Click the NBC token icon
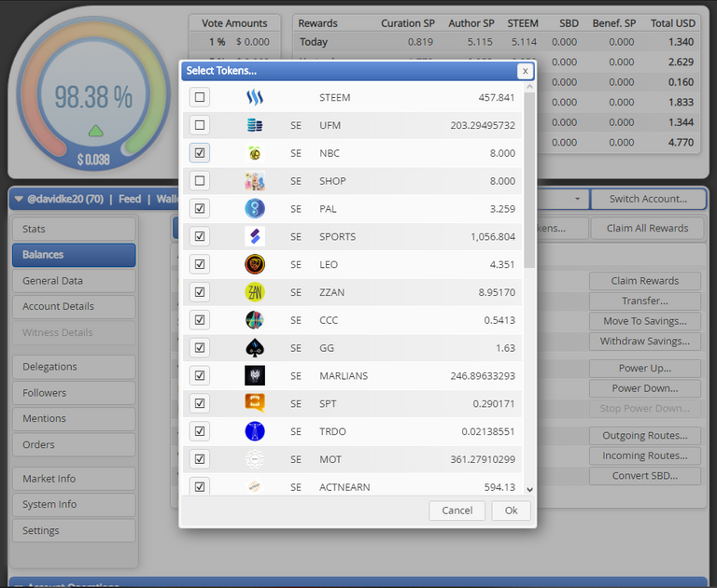The image size is (717, 588). [x=255, y=153]
